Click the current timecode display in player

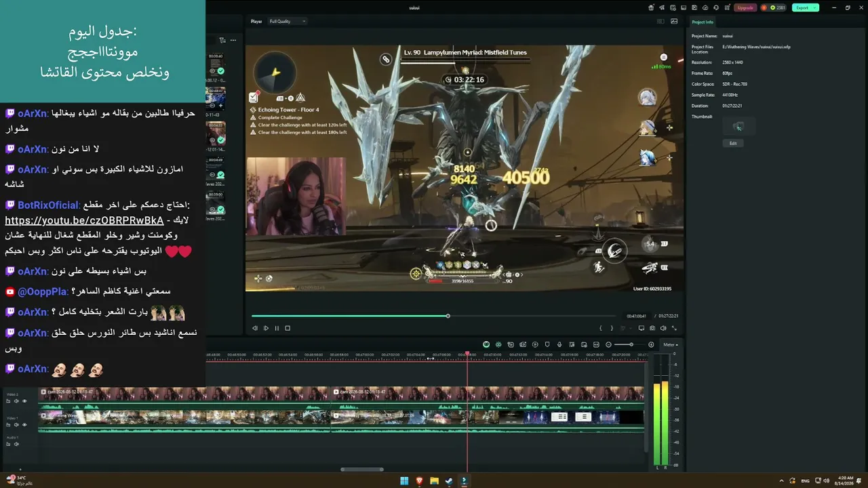(636, 317)
